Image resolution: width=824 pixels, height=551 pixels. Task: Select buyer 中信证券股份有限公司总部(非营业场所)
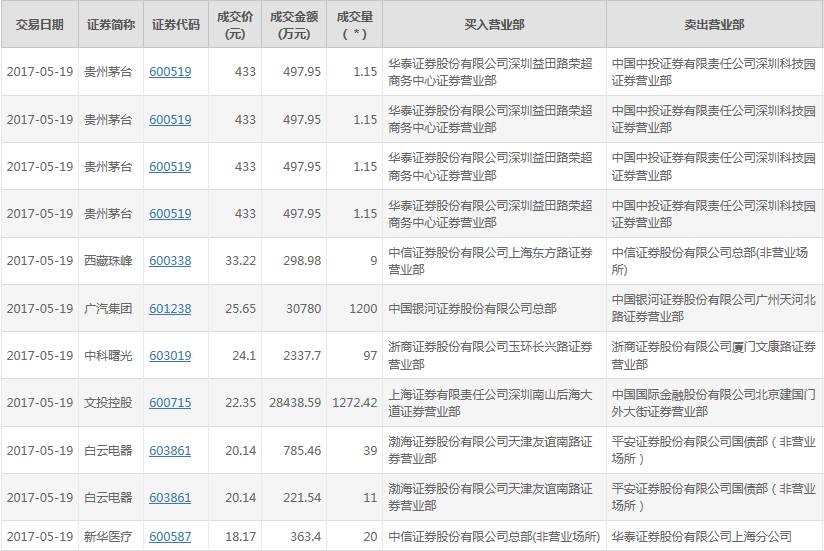click(494, 536)
